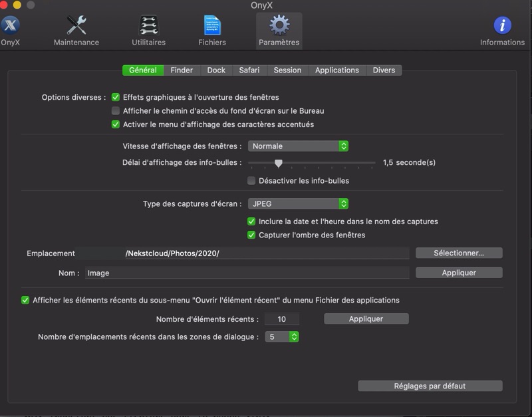Expand the screenshot type JPEG dropdown
This screenshot has height=417, width=532.
coord(298,204)
